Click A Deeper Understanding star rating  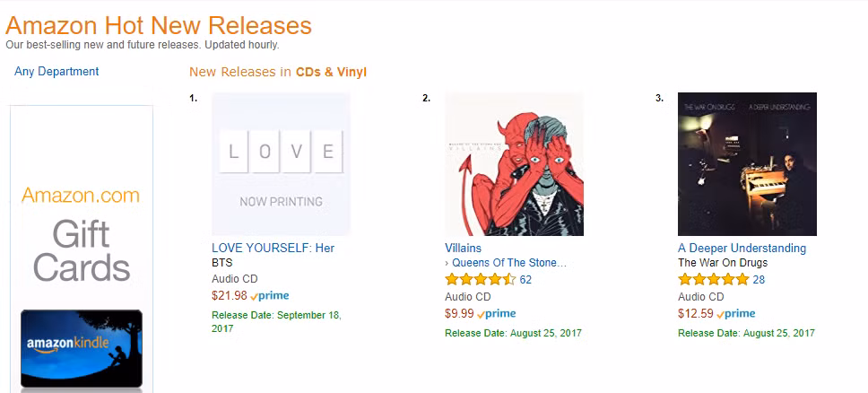[714, 279]
